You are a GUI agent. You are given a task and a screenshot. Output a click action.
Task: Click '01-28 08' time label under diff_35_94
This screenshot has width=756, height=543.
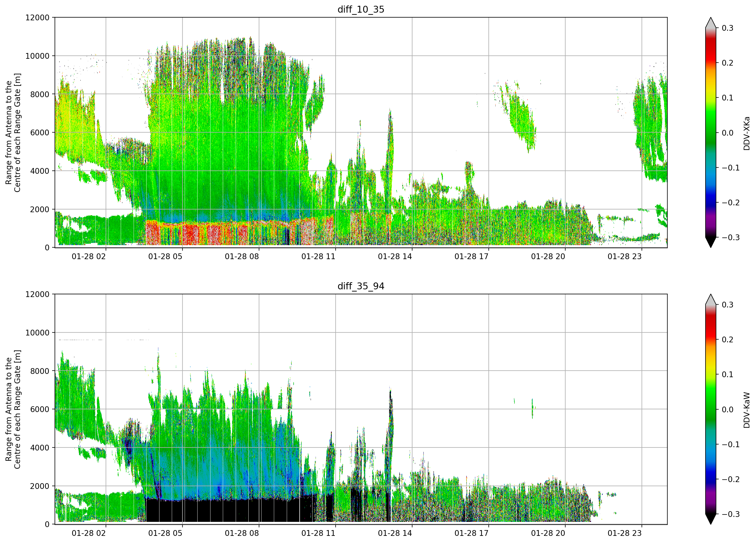242,533
